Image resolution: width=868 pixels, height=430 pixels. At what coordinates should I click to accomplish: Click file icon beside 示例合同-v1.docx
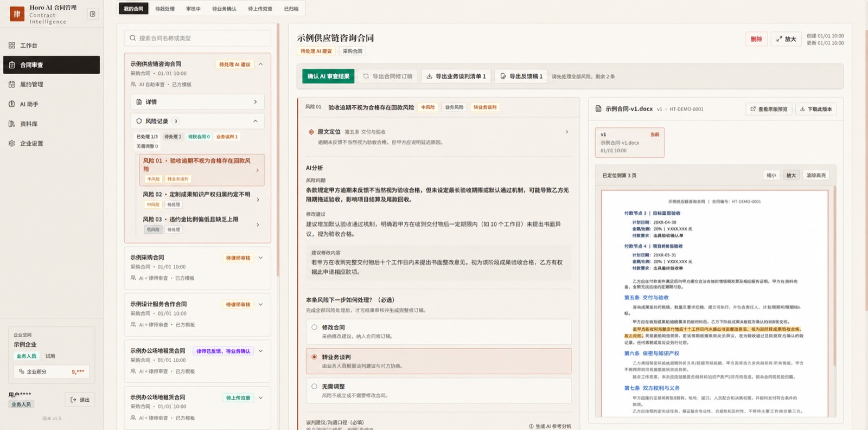tap(598, 109)
